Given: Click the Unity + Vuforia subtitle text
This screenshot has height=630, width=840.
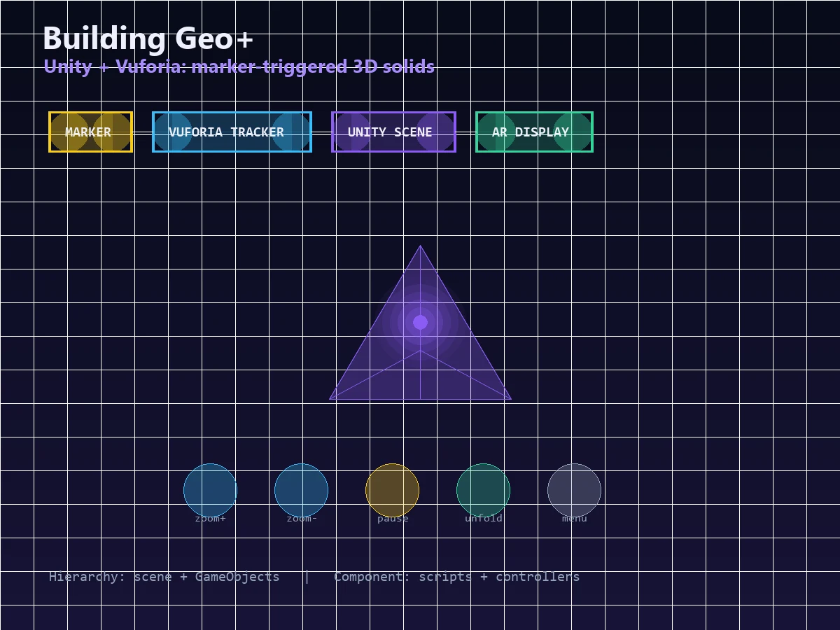Looking at the screenshot, I should click(239, 66).
